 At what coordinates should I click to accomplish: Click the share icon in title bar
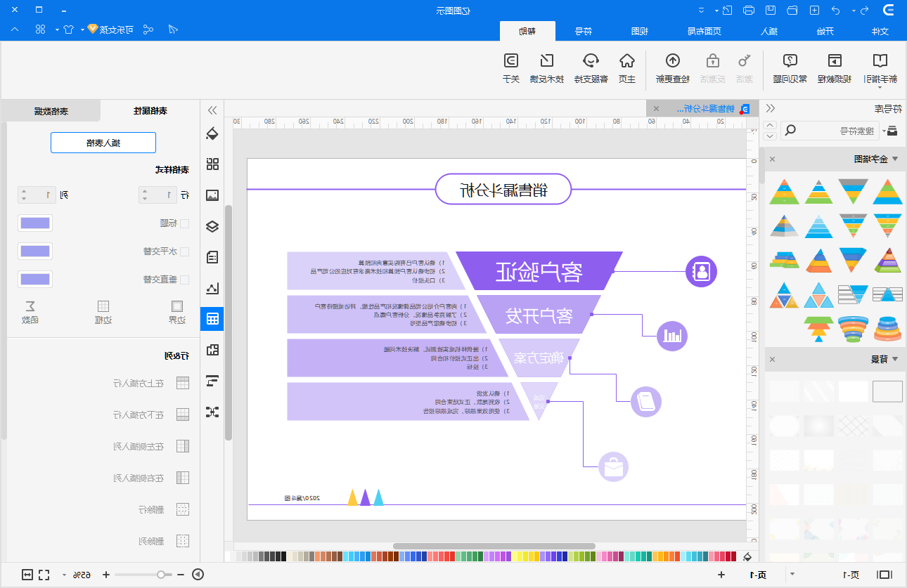148,30
